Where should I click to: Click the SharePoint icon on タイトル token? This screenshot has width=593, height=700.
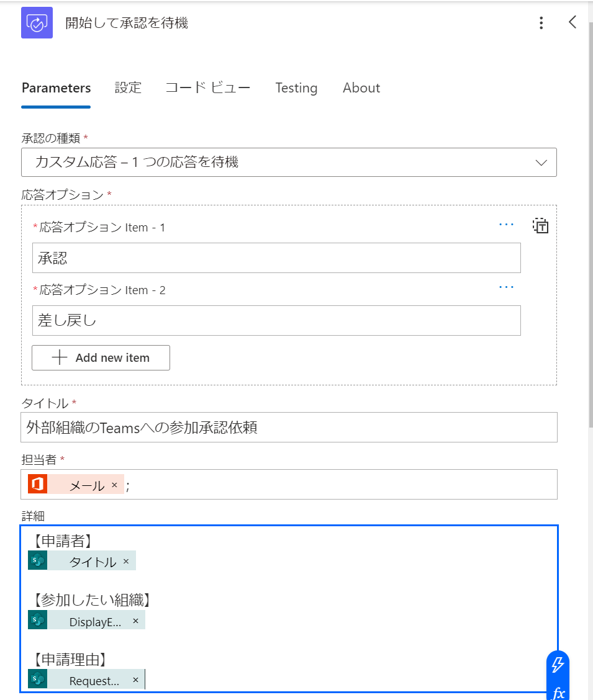click(37, 560)
